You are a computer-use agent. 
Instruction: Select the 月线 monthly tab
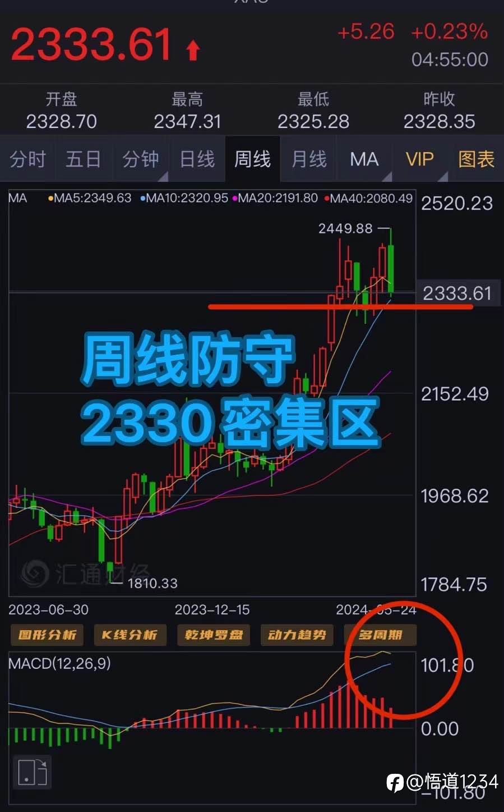(x=309, y=159)
